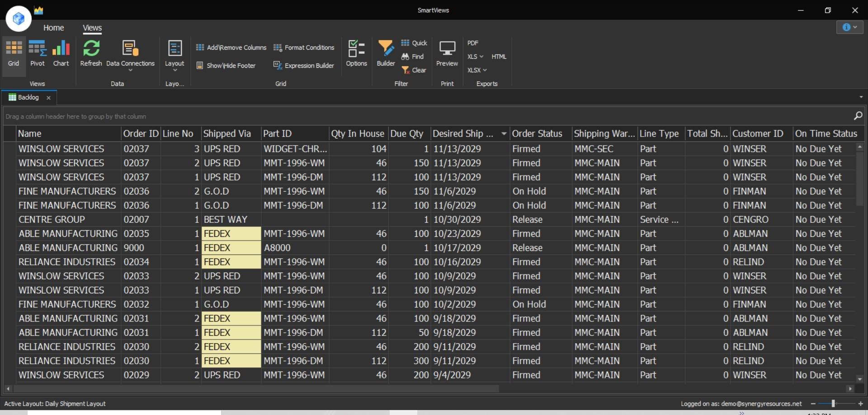The image size is (868, 415).
Task: Click the crown icon in title bar
Action: (39, 10)
